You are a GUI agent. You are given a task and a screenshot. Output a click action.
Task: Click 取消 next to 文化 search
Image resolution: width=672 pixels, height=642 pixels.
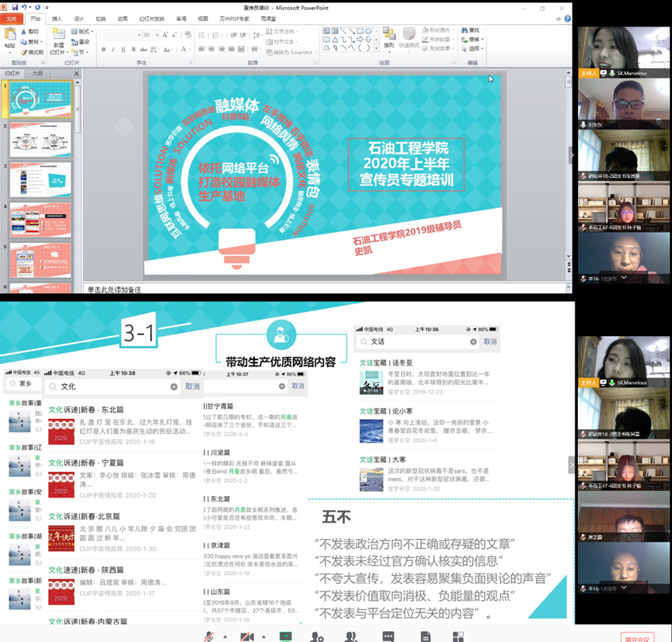192,387
